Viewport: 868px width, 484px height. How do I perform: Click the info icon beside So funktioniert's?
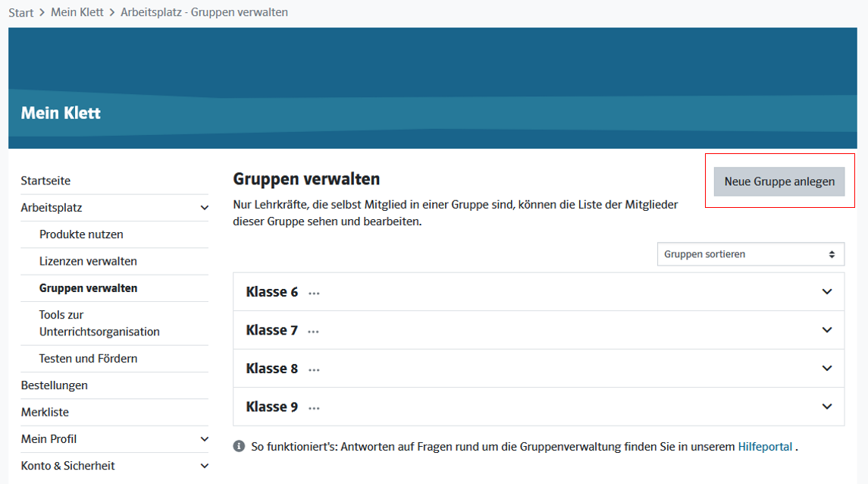tap(239, 446)
